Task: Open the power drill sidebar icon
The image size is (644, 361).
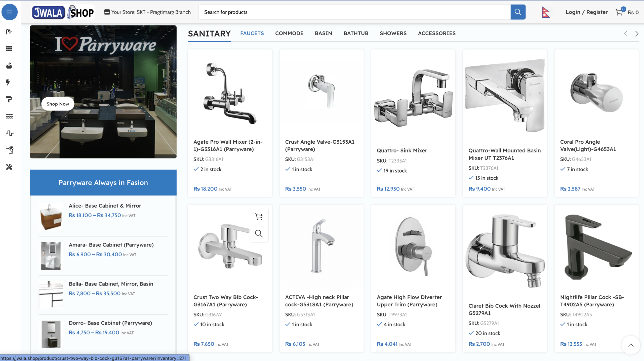Action: pos(10,150)
